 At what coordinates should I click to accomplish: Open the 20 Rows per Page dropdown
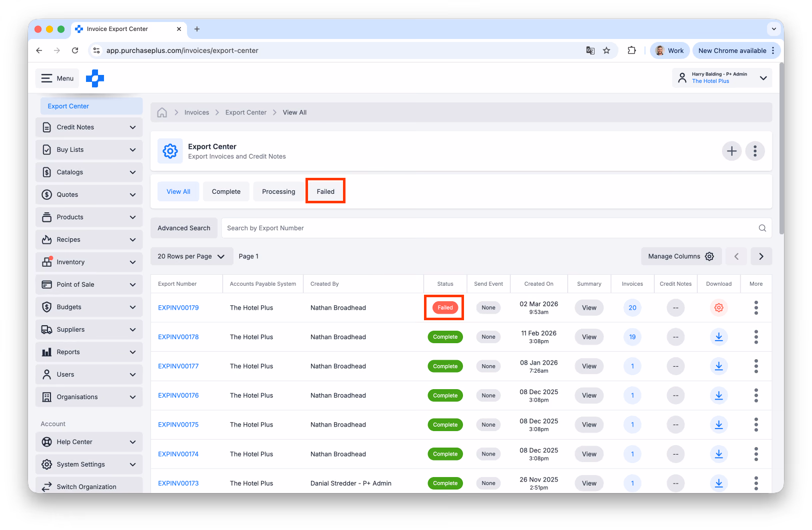pyautogui.click(x=192, y=256)
